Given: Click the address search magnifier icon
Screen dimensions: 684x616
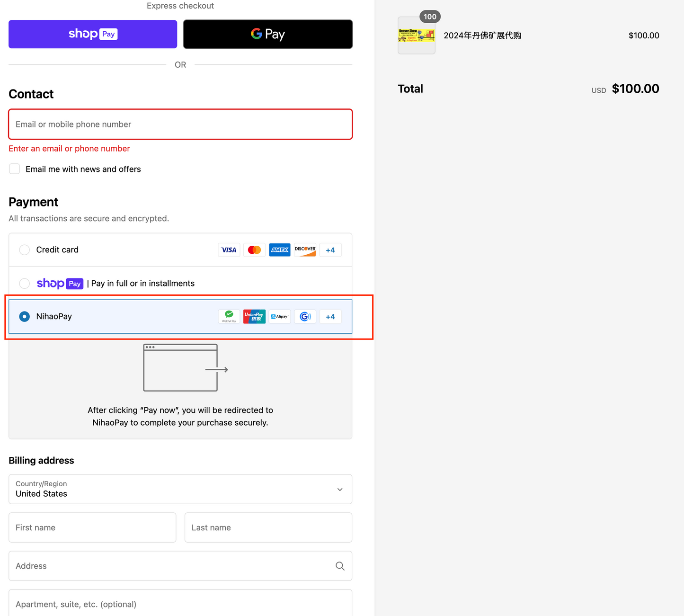Looking at the screenshot, I should pyautogui.click(x=340, y=566).
